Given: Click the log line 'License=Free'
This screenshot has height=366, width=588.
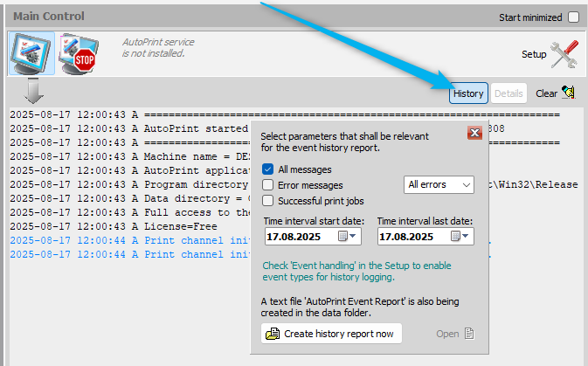Looking at the screenshot, I should [114, 226].
